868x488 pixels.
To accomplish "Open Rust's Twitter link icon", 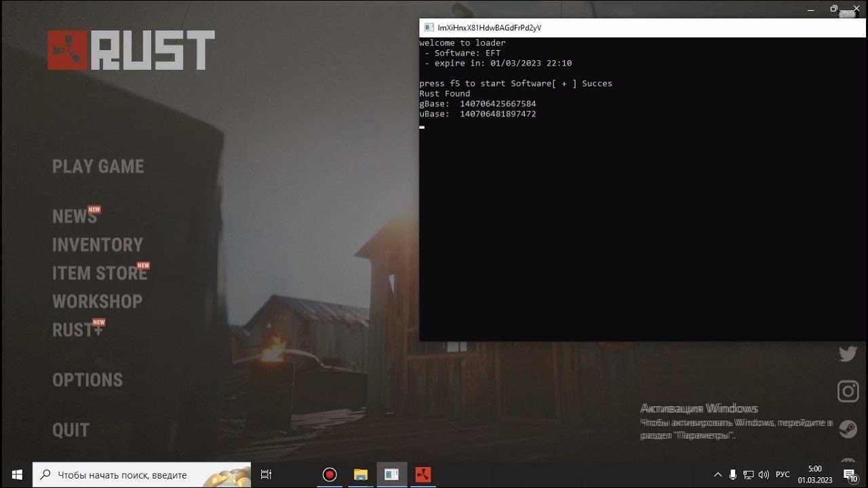I will tap(848, 353).
